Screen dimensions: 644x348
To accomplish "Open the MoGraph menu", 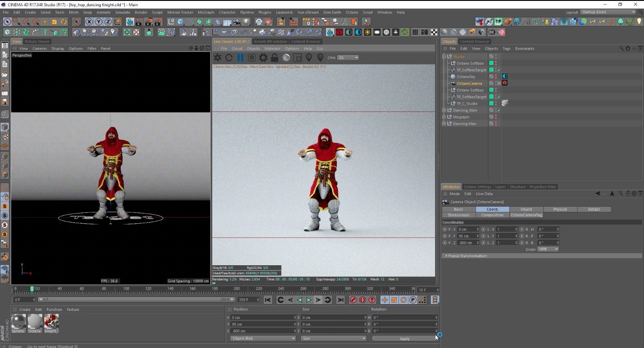I will [206, 12].
